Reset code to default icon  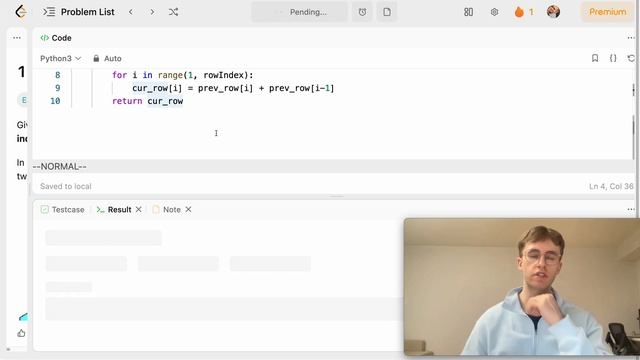click(631, 58)
